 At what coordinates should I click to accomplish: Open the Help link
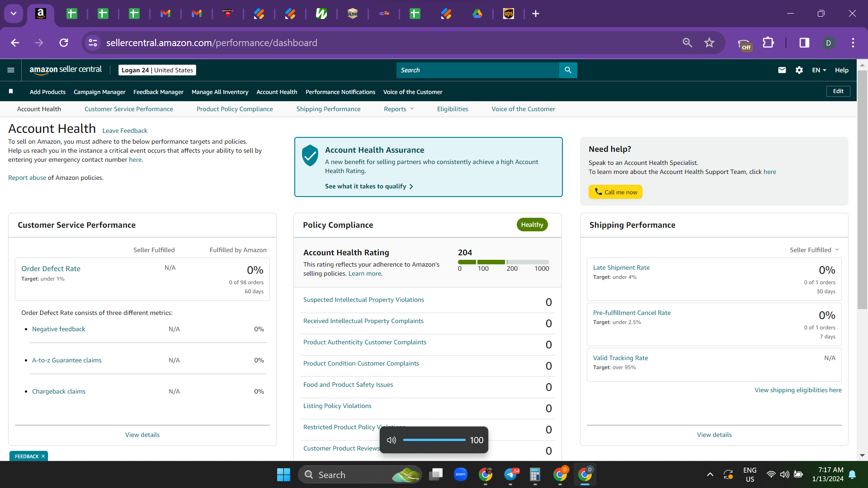click(x=842, y=70)
